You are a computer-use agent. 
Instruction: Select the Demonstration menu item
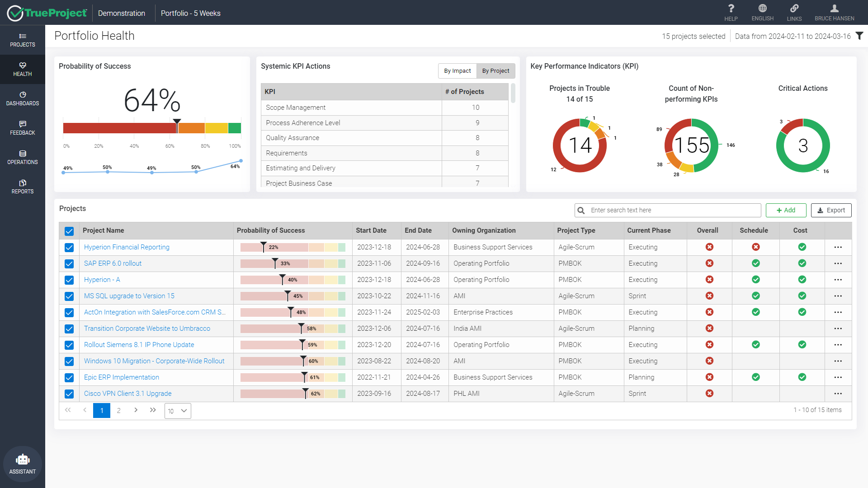(122, 13)
